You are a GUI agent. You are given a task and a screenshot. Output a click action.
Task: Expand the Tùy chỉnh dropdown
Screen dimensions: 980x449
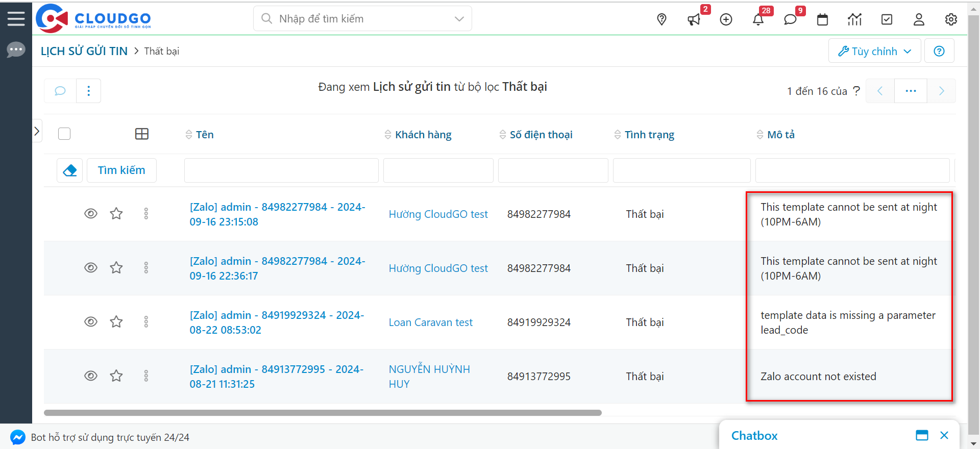point(874,51)
